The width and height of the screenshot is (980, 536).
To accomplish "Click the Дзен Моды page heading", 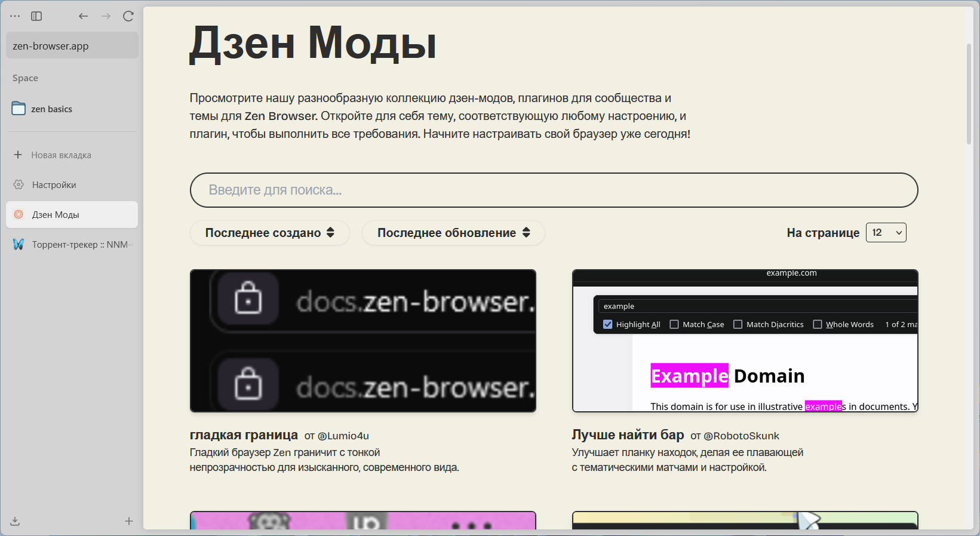I will tap(313, 44).
